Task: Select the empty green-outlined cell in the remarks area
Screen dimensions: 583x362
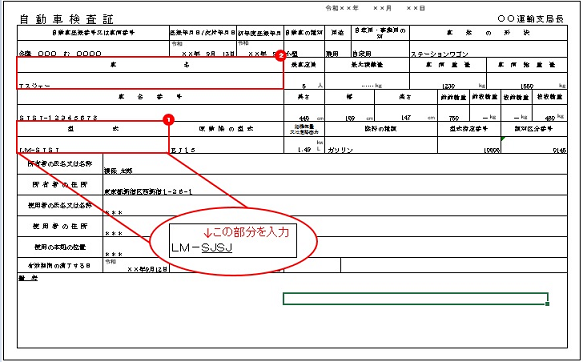Action: [415, 299]
